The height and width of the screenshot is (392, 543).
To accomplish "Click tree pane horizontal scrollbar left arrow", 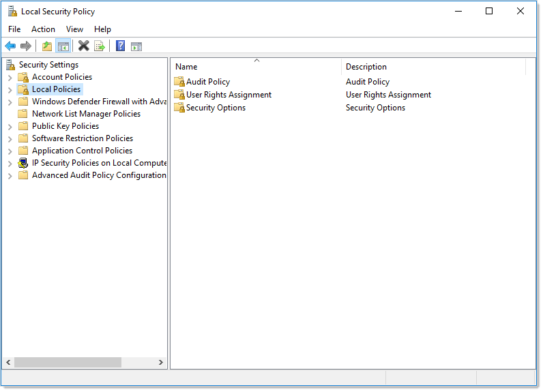I will (8, 362).
